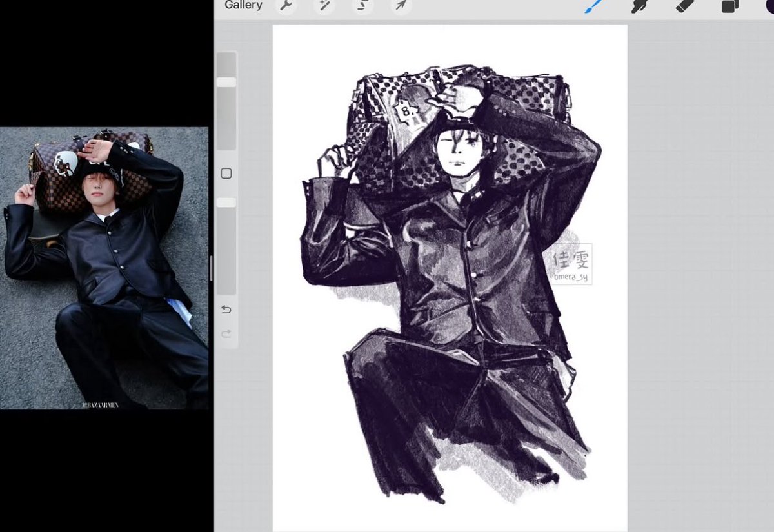Image resolution: width=774 pixels, height=532 pixels.
Task: Undo the last stroke
Action: (x=226, y=310)
